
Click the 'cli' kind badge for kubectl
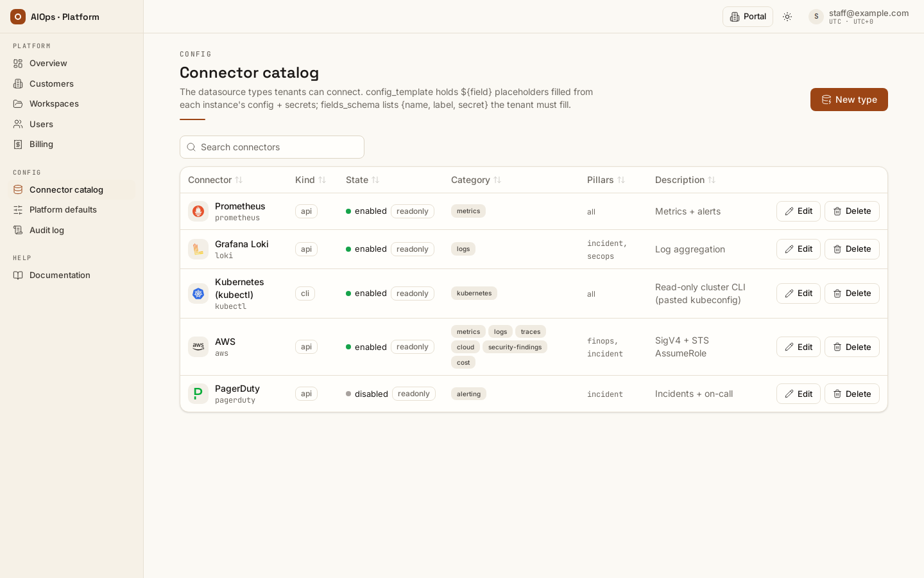coord(305,293)
